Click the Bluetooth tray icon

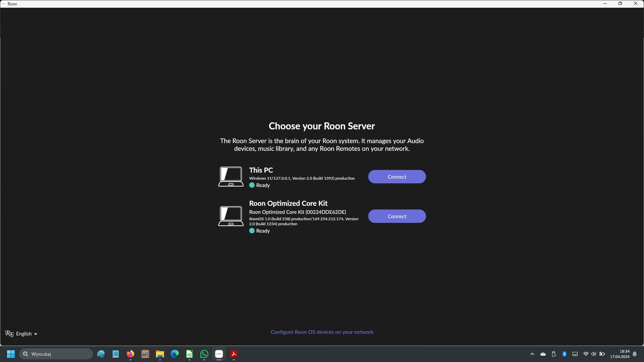pos(565,354)
